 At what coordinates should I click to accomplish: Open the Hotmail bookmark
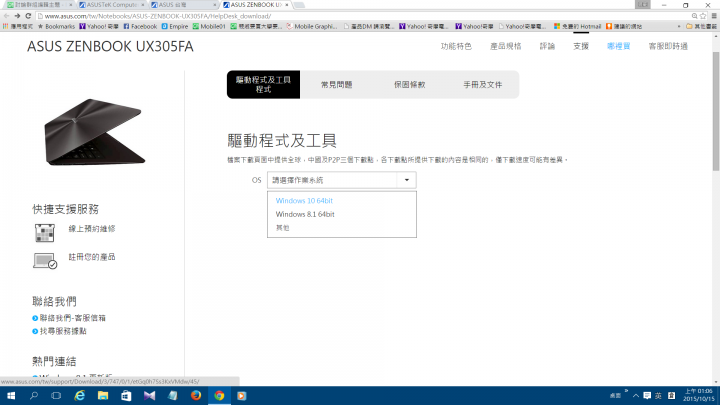pyautogui.click(x=577, y=27)
